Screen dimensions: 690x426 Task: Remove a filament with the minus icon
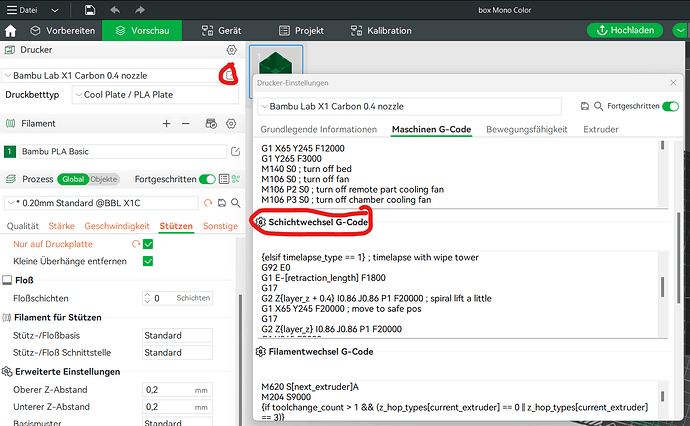click(186, 124)
